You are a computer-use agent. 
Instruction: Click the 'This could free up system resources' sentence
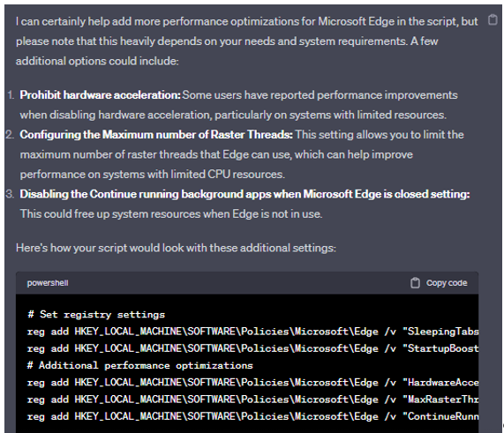pyautogui.click(x=171, y=214)
